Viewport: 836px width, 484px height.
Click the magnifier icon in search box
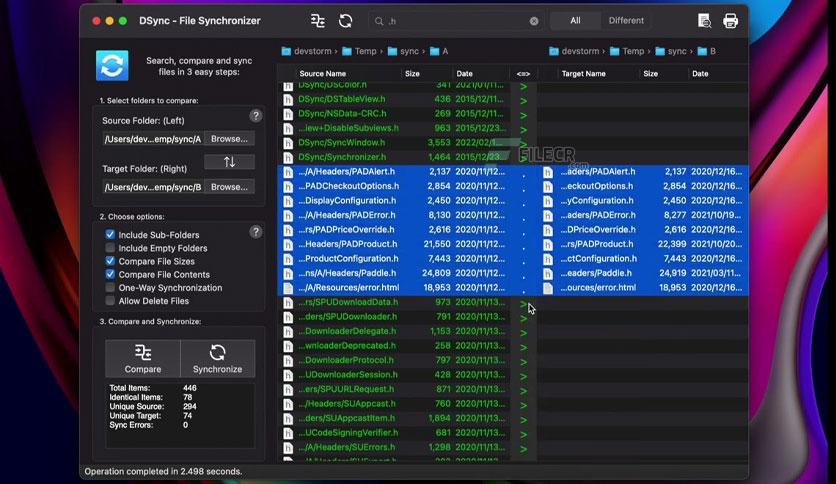pyautogui.click(x=379, y=21)
